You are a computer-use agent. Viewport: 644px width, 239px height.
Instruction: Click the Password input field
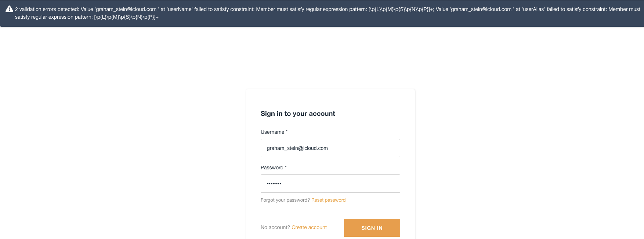pyautogui.click(x=330, y=183)
